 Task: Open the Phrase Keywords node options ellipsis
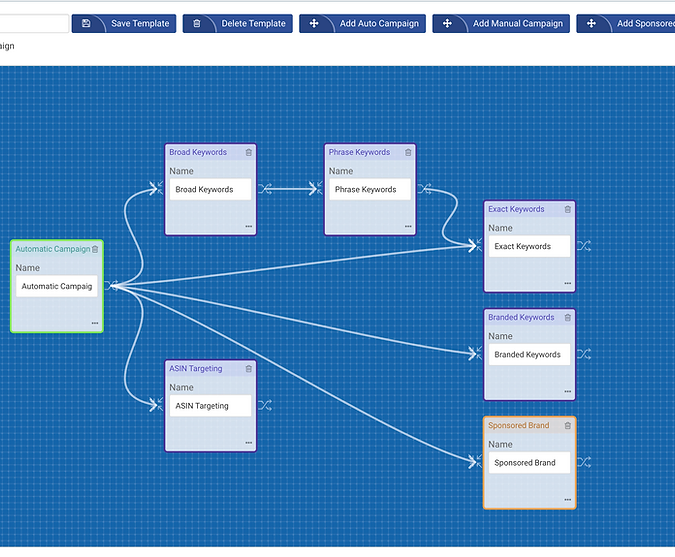[x=408, y=226]
